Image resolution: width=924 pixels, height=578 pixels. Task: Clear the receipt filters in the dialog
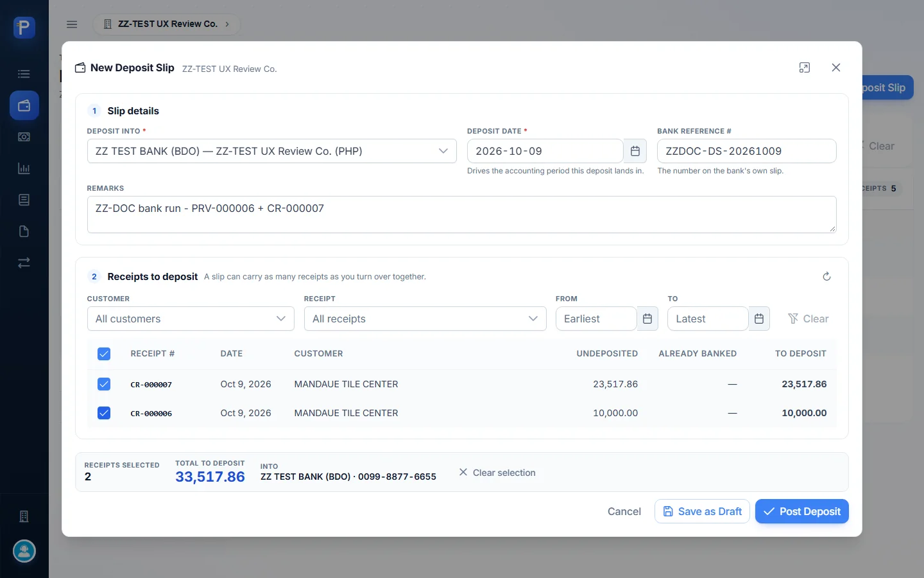tap(808, 319)
